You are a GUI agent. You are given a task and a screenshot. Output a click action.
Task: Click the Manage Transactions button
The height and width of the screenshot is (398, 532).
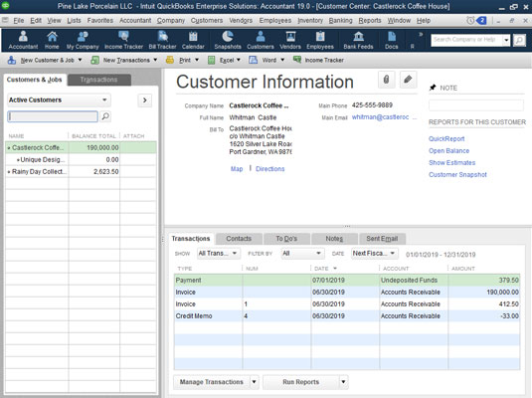click(x=212, y=382)
